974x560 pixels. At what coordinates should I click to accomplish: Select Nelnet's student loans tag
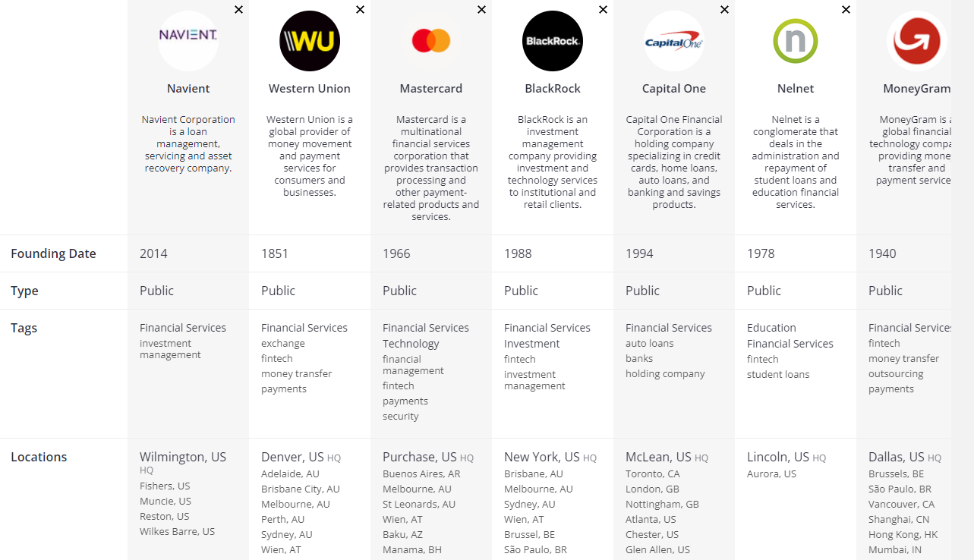coord(778,374)
